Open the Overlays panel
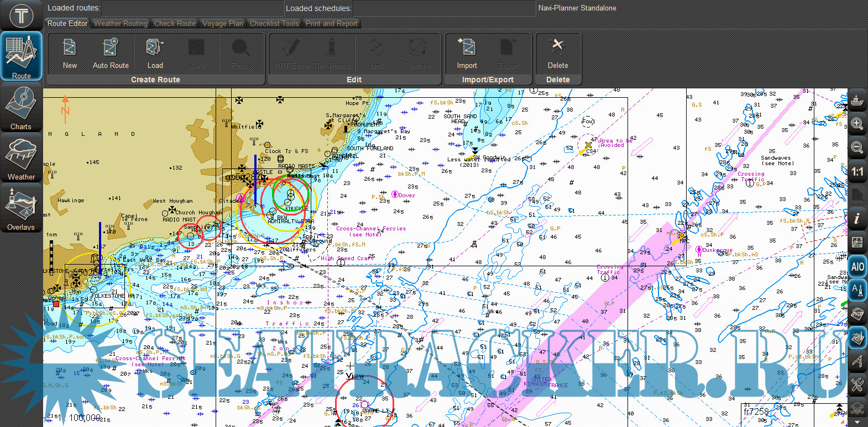Screen dimensions: 868x427 coord(21,208)
